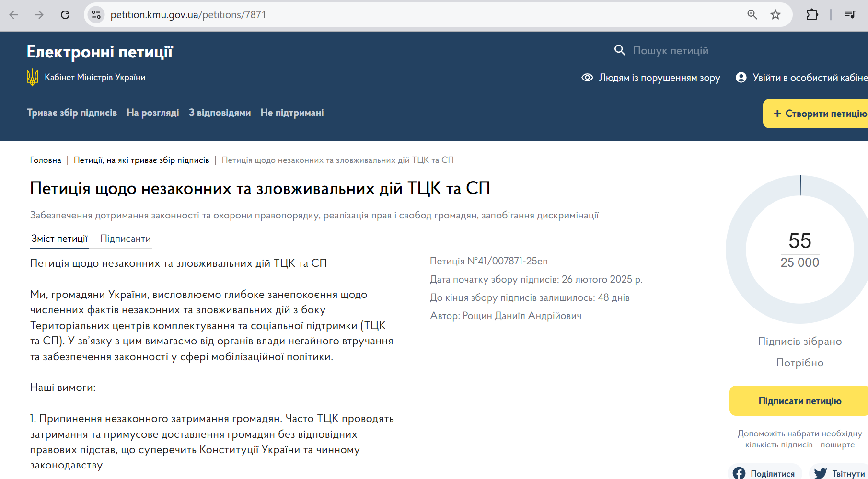Open На розгляді menu item
This screenshot has height=479, width=868.
tap(153, 113)
